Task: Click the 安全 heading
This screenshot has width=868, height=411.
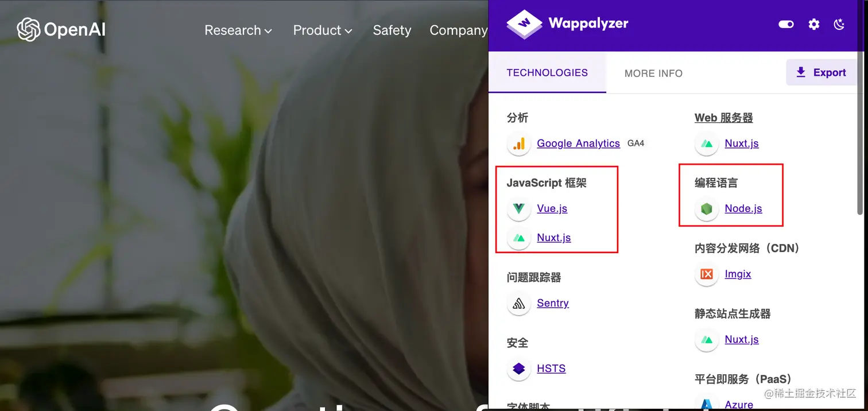Action: 517,343
